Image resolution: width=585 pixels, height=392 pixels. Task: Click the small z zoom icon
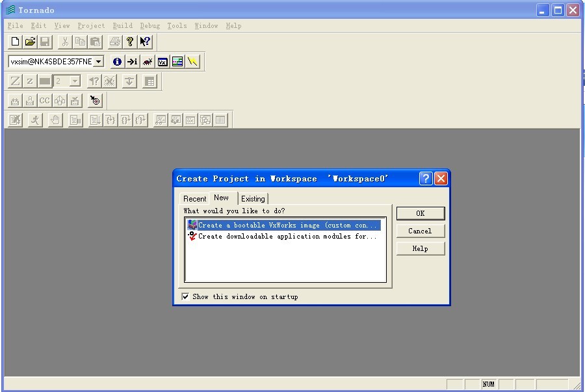[x=30, y=81]
